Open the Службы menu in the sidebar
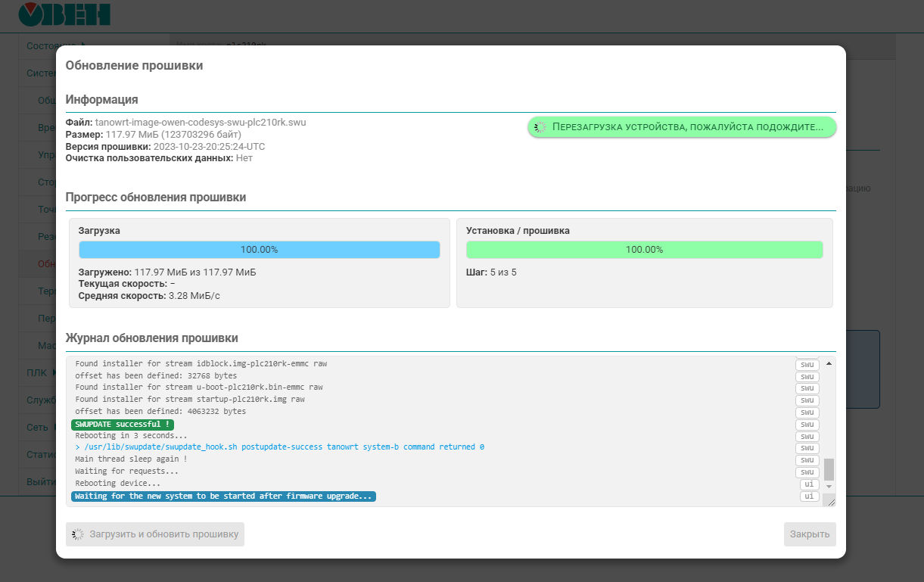Image resolution: width=924 pixels, height=582 pixels. 36,400
